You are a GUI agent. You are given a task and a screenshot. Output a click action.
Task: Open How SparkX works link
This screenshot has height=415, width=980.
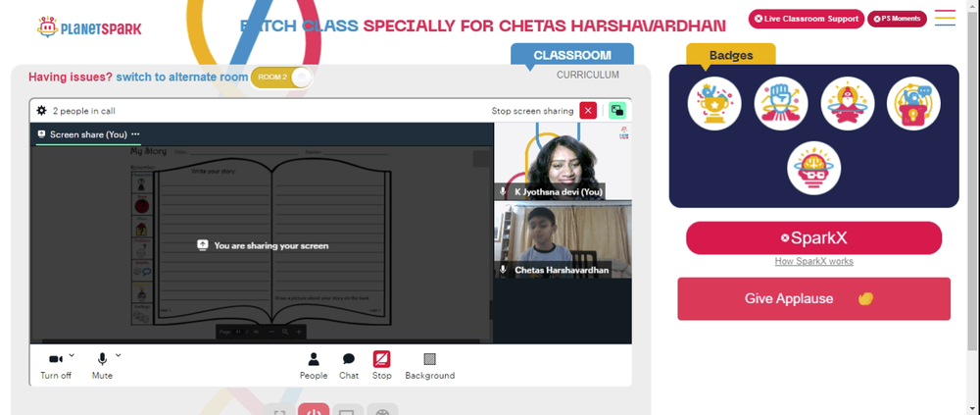[x=813, y=262]
